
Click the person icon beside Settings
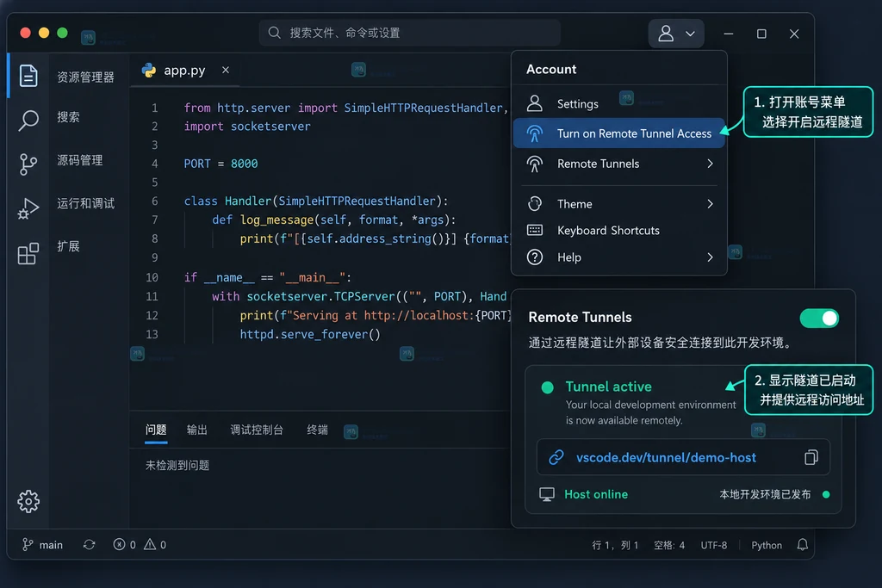534,103
